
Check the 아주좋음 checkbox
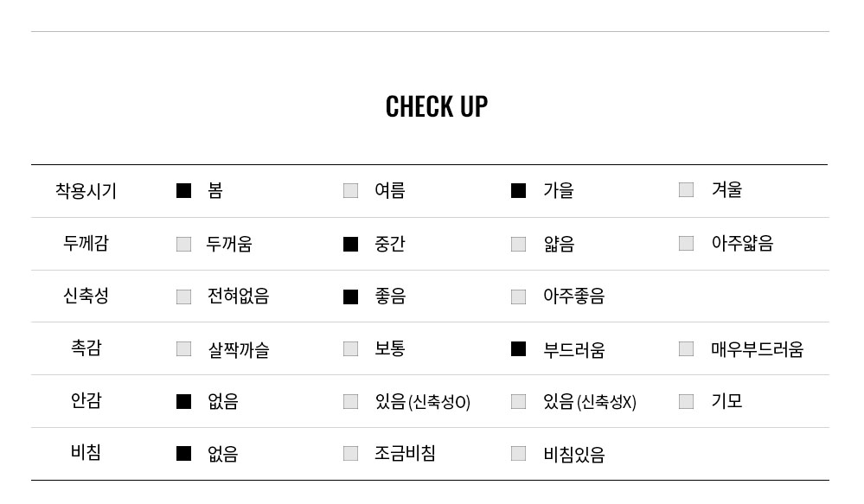(x=518, y=297)
